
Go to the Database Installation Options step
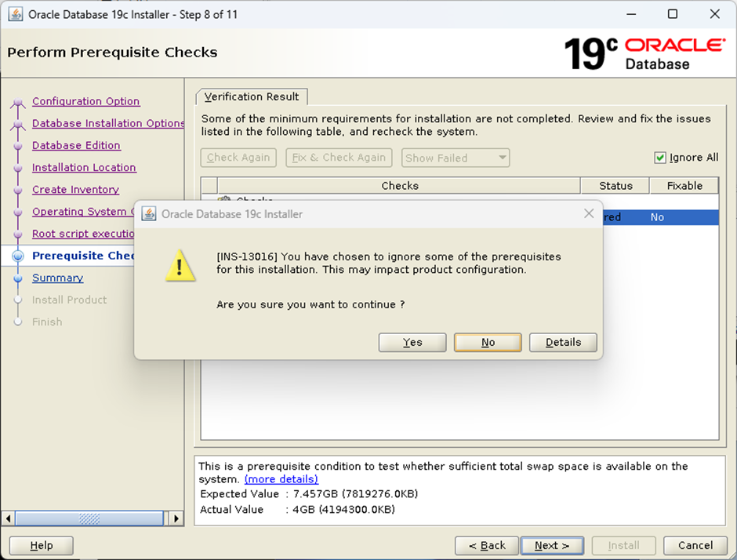[108, 123]
